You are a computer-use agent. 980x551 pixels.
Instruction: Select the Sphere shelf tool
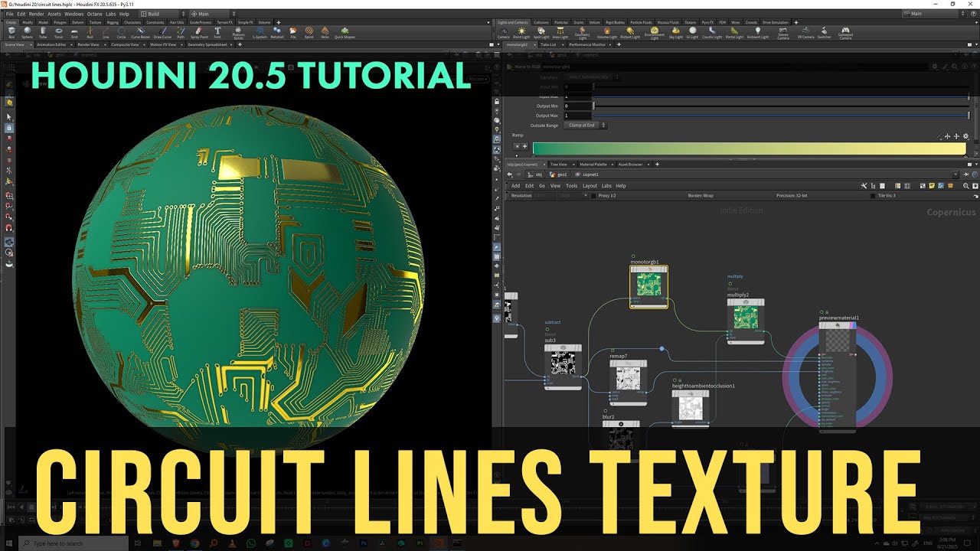pos(28,33)
